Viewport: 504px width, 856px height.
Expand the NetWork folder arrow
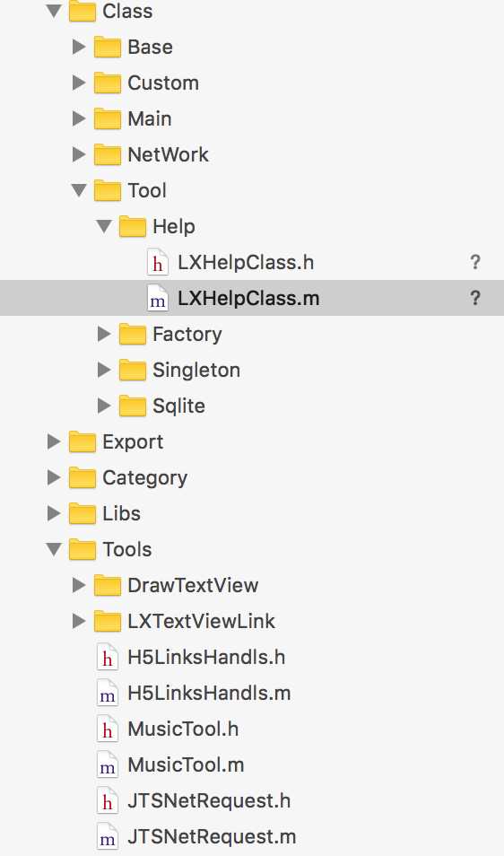click(79, 154)
